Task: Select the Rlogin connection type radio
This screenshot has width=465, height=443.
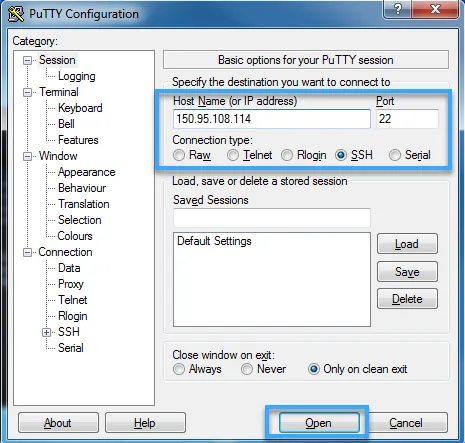Action: point(287,155)
